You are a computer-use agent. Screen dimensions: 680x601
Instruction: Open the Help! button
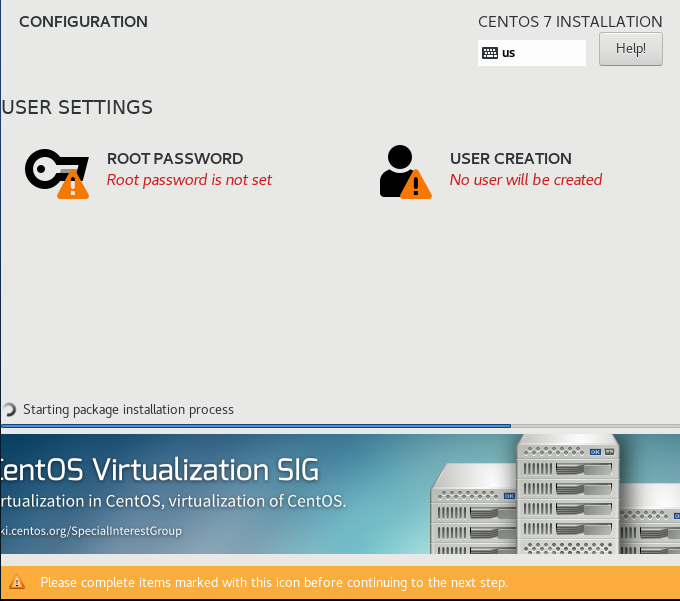[x=631, y=49]
